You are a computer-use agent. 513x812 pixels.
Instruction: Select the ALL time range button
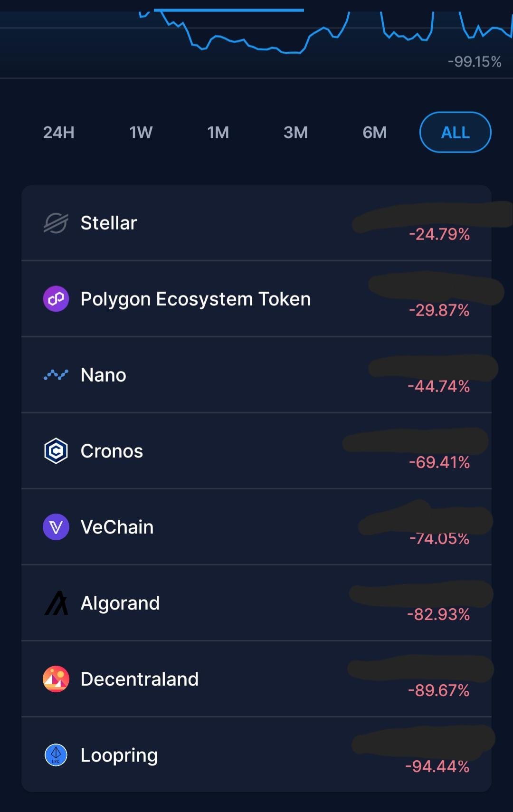point(456,132)
